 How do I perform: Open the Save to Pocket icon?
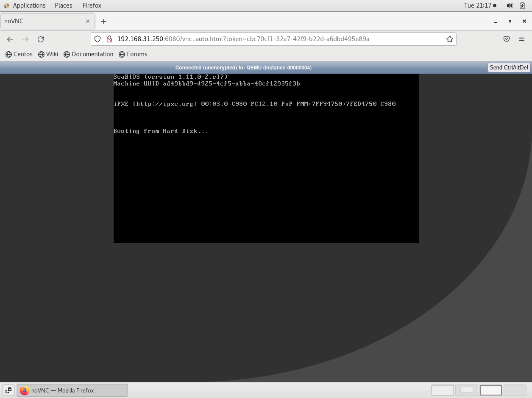coord(507,39)
